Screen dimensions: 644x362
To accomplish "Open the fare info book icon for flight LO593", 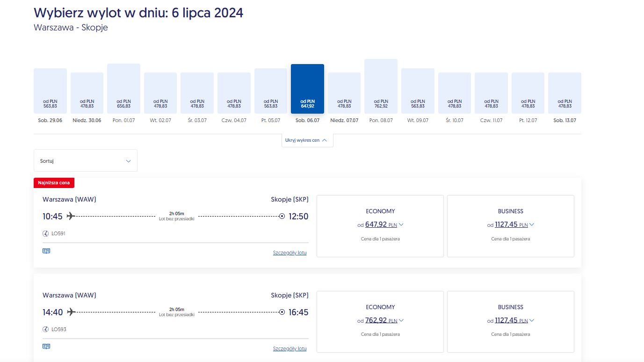I will coord(46,347).
